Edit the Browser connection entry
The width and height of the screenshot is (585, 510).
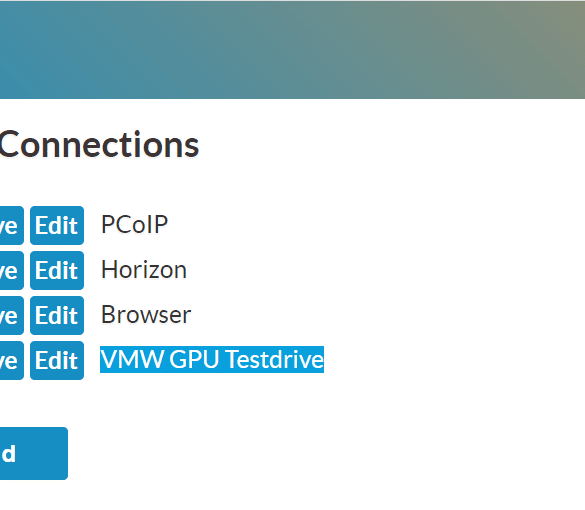point(57,315)
